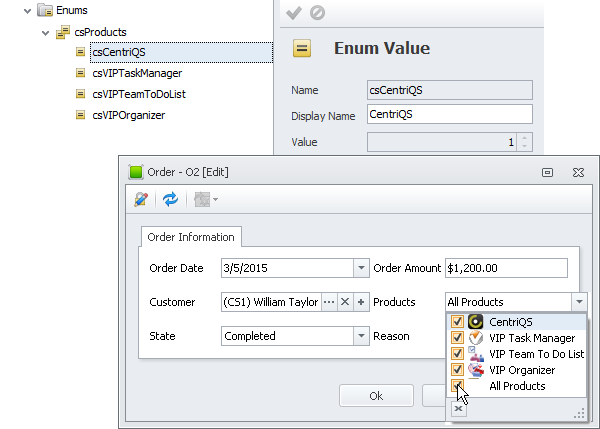Clear the Customer field with X icon
This screenshot has width=600, height=429.
coord(344,302)
